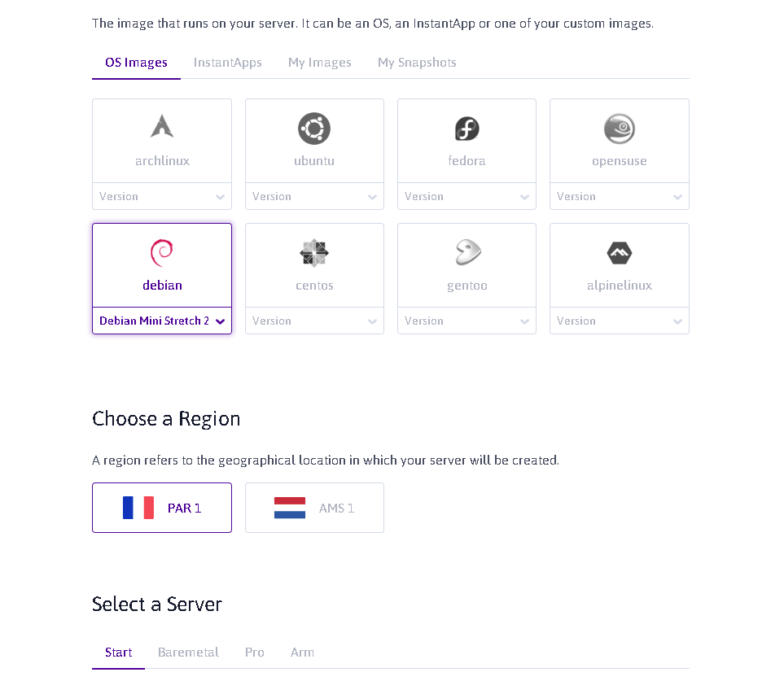Go to the My Images tab
The width and height of the screenshot is (784, 681).
pyautogui.click(x=320, y=63)
